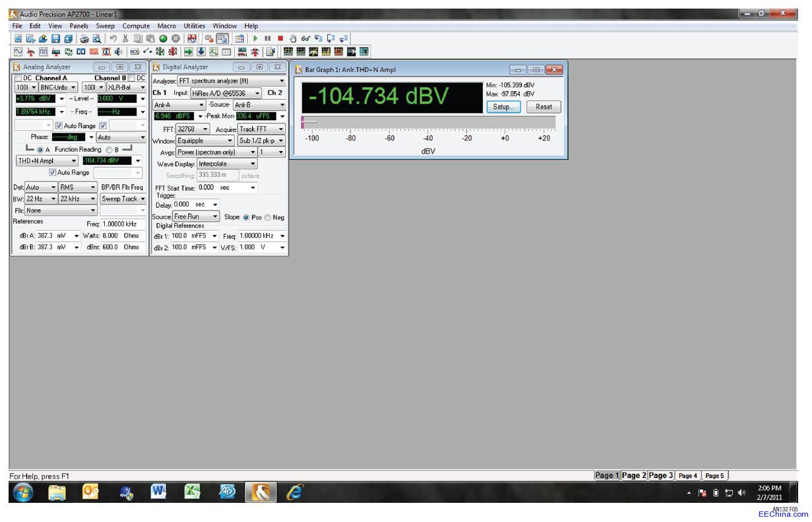Select Function Reading channel B radio button
The height and width of the screenshot is (522, 812).
point(109,150)
